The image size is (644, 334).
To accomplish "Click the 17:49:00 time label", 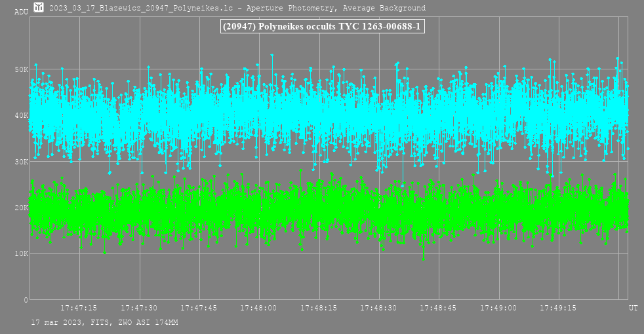I will pyautogui.click(x=498, y=308).
